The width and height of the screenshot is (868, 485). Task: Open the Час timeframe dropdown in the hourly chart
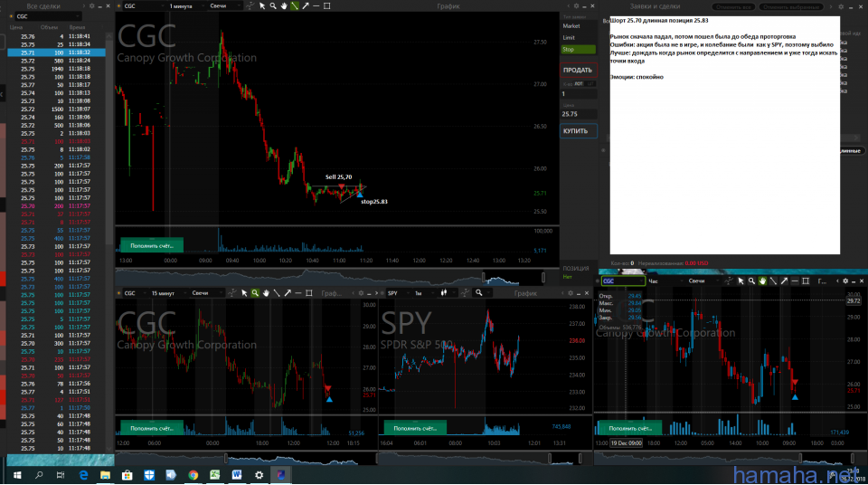(x=665, y=281)
